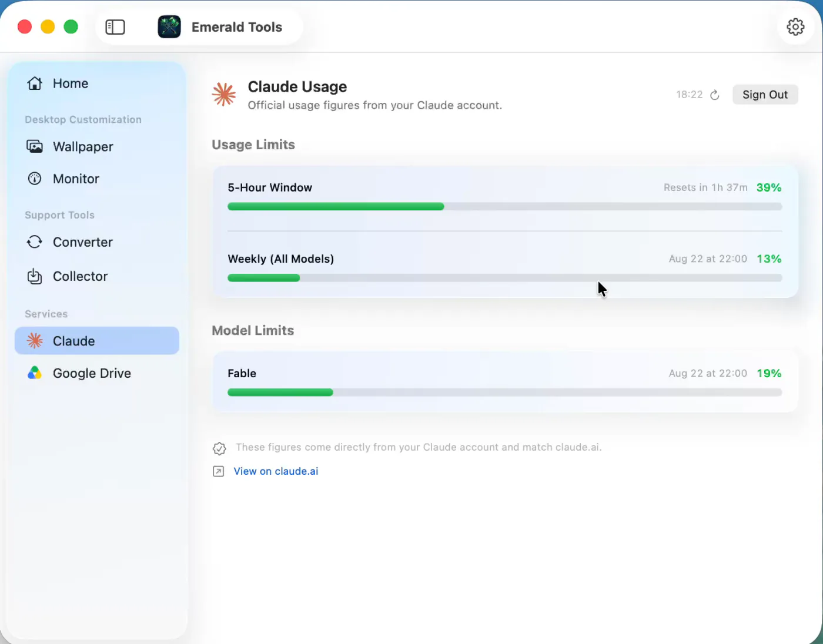Click the Official usage figures subtitle
Screen dimensions: 823x644
pos(375,105)
